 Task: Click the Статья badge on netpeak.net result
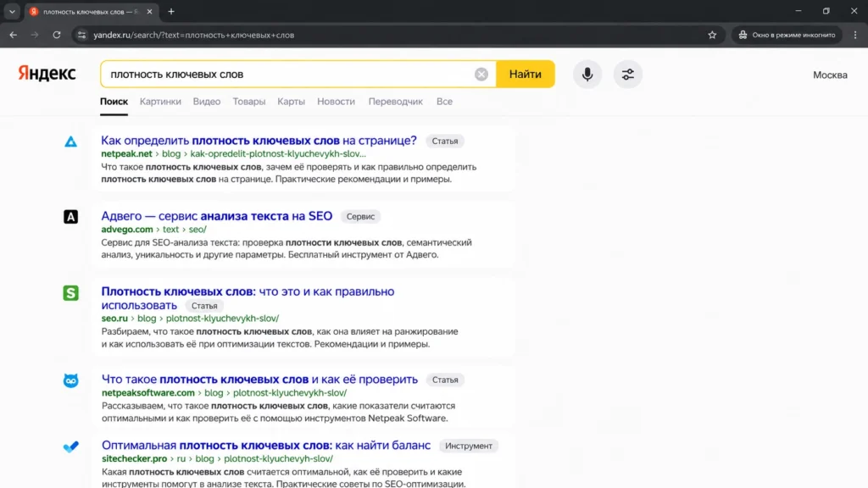pyautogui.click(x=445, y=141)
